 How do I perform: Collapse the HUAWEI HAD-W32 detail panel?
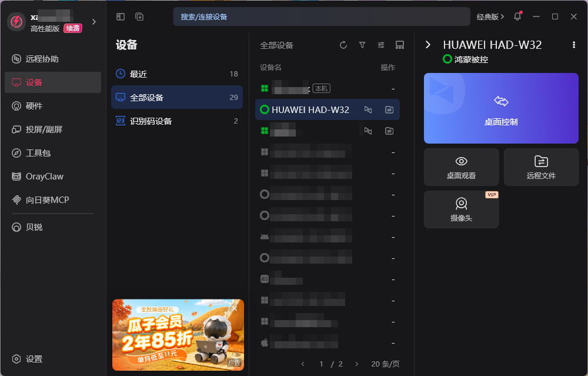tap(428, 45)
